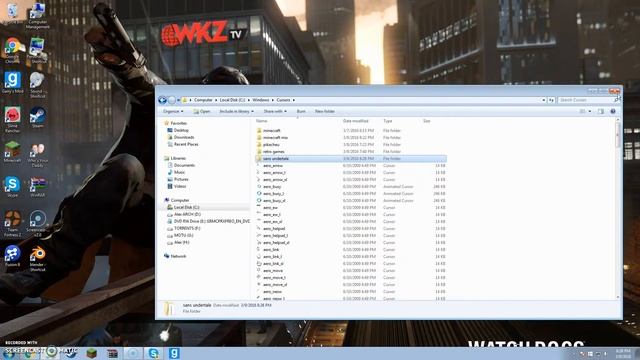
Task: Click the Garry's Mod icon in the taskbar
Action: point(174,353)
